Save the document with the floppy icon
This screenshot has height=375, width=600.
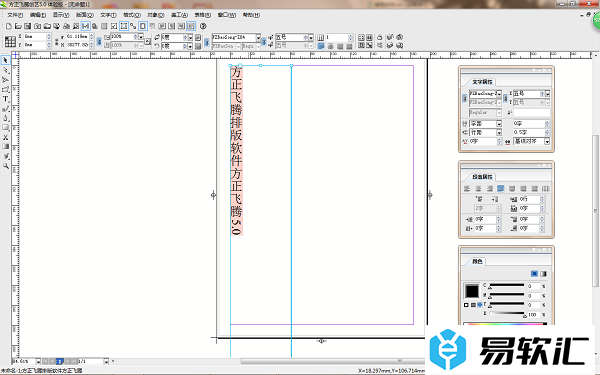(x=28, y=26)
